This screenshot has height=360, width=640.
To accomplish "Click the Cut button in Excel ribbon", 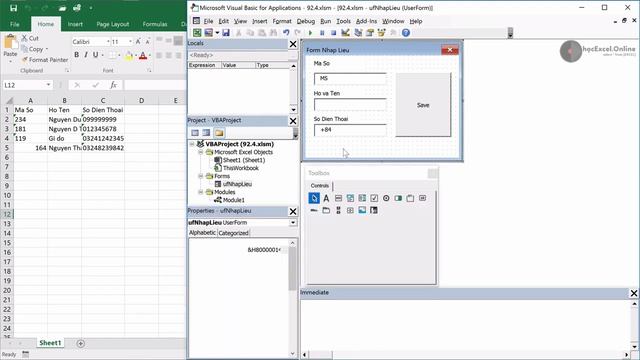I will point(30,38).
